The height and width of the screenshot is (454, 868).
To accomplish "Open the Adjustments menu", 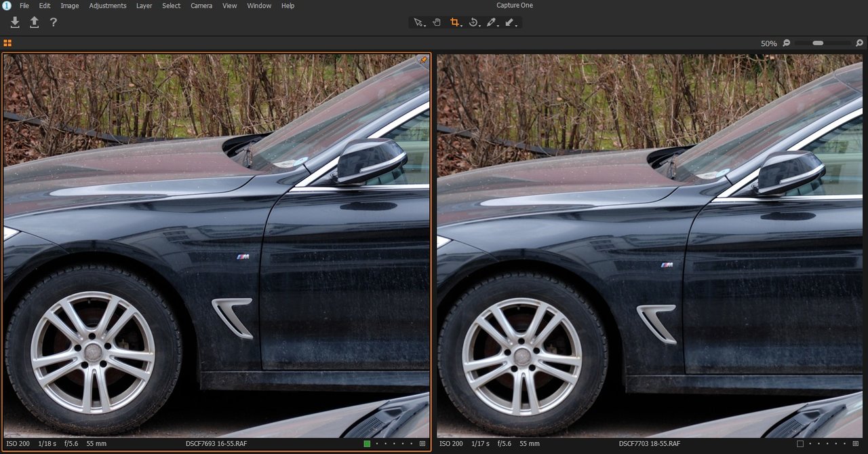I will [x=107, y=5].
